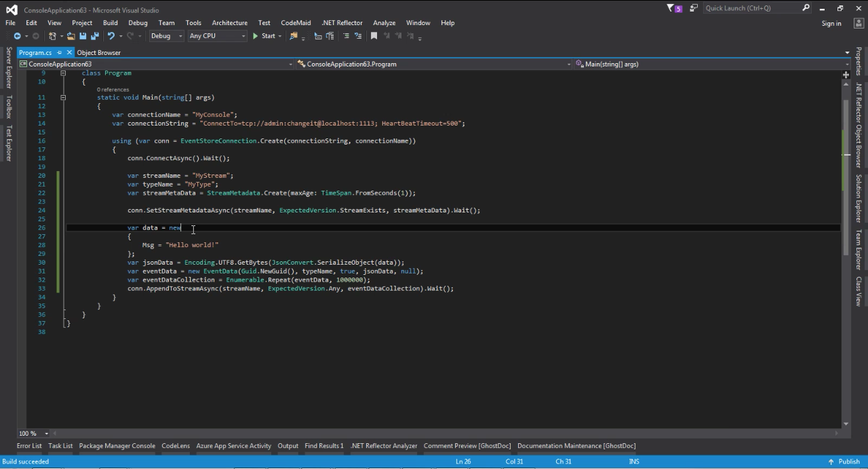This screenshot has width=868, height=469.
Task: Click the New Project toolbar icon
Action: tap(53, 36)
